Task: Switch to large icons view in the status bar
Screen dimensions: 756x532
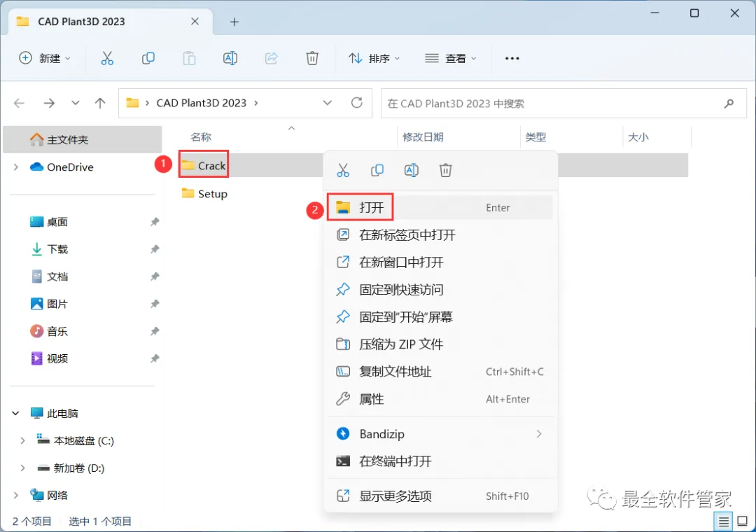Action: pyautogui.click(x=743, y=521)
